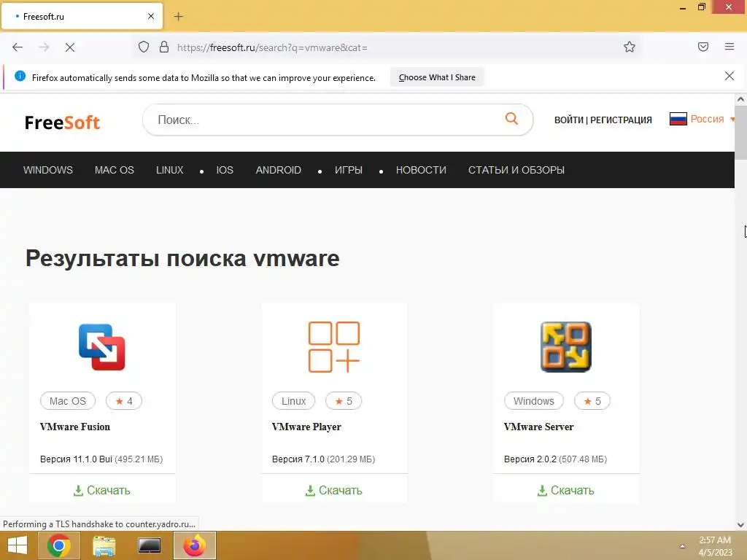Open the ИГРЫ menu category
The image size is (747, 560).
click(349, 170)
